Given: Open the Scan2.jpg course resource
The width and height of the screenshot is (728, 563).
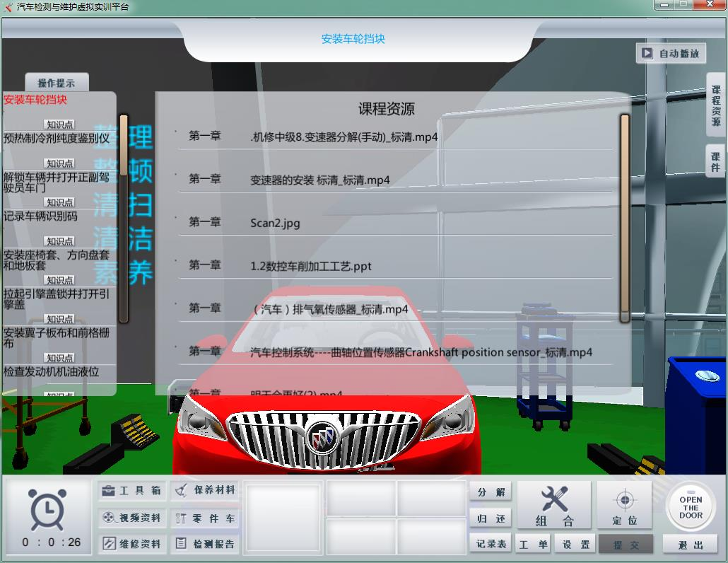Looking at the screenshot, I should point(275,224).
